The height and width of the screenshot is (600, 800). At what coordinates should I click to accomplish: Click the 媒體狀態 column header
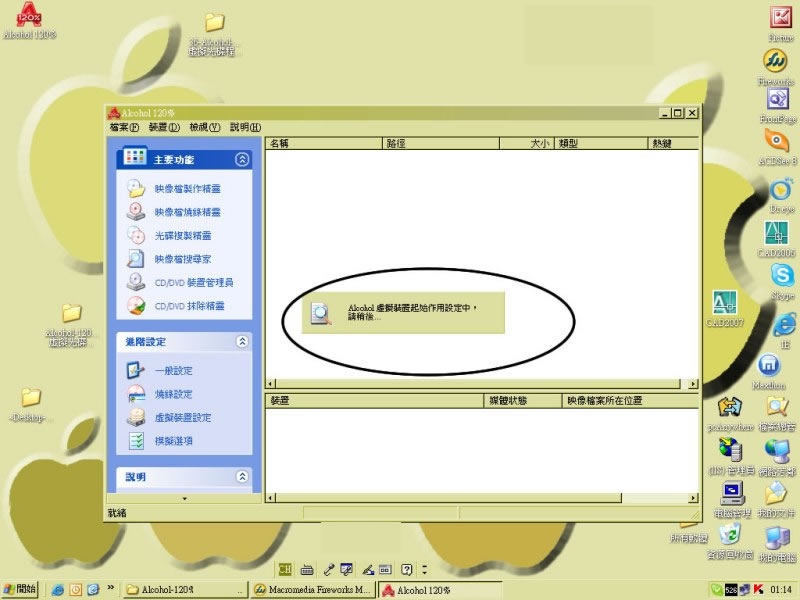pos(523,401)
